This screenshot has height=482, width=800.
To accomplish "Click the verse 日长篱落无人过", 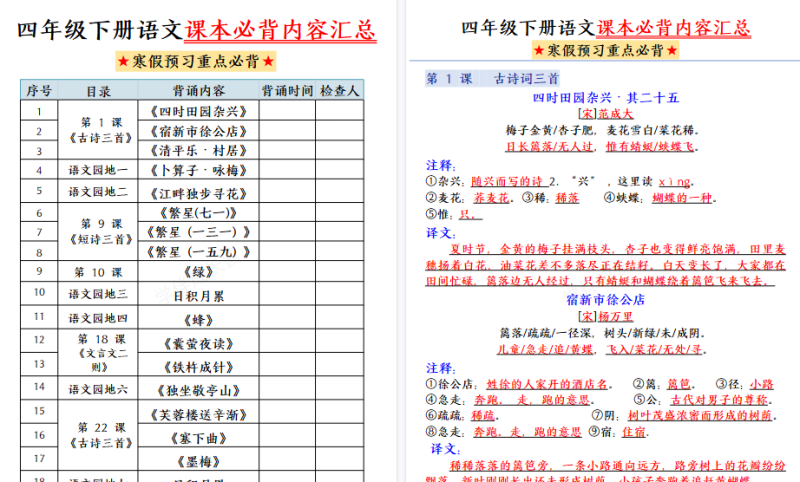I will pos(550,147).
